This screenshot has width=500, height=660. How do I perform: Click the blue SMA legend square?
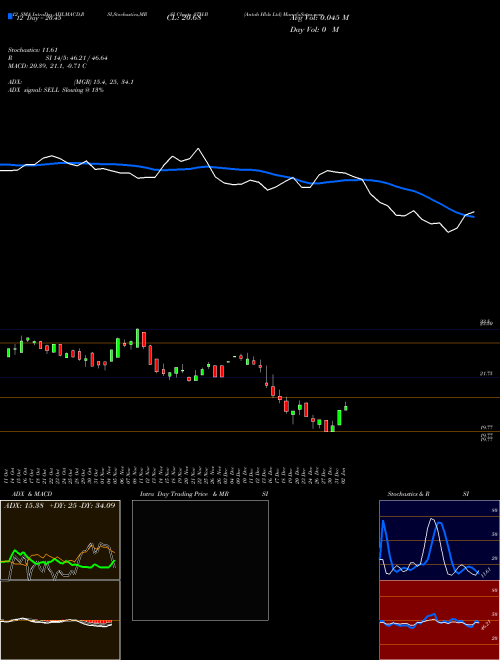point(11,16)
